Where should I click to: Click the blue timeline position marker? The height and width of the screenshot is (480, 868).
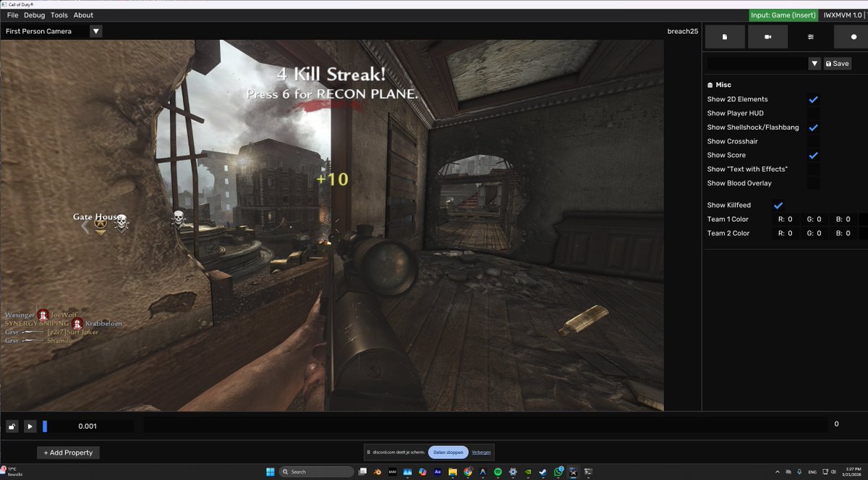coord(45,426)
